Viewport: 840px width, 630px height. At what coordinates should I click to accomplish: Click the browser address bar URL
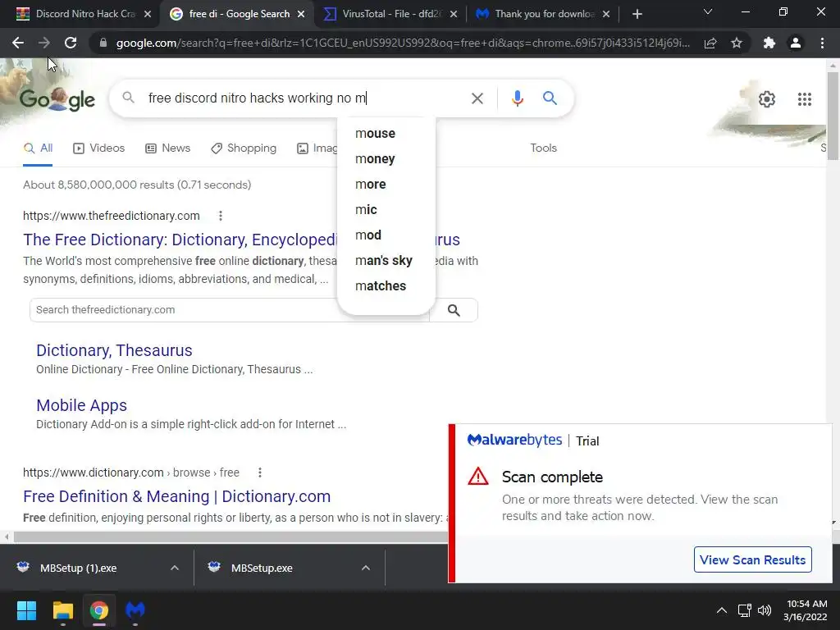tap(403, 43)
